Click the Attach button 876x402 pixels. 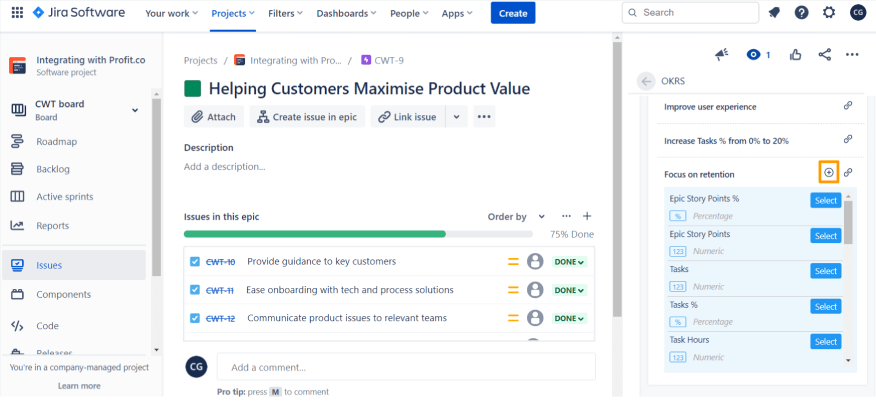click(214, 117)
